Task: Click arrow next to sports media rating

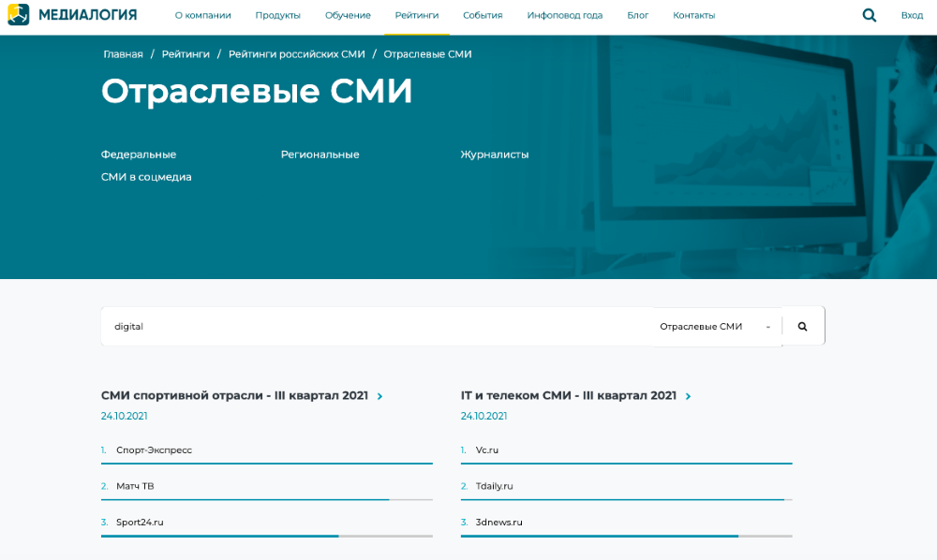Action: (379, 396)
